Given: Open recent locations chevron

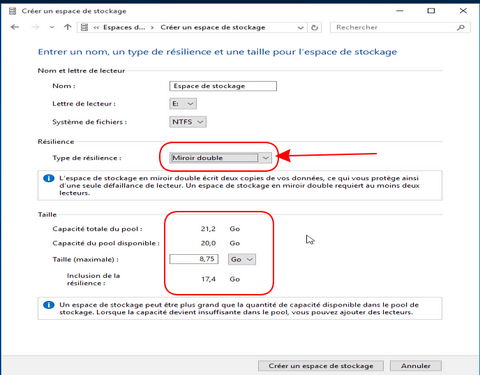Looking at the screenshot, I should coord(52,27).
